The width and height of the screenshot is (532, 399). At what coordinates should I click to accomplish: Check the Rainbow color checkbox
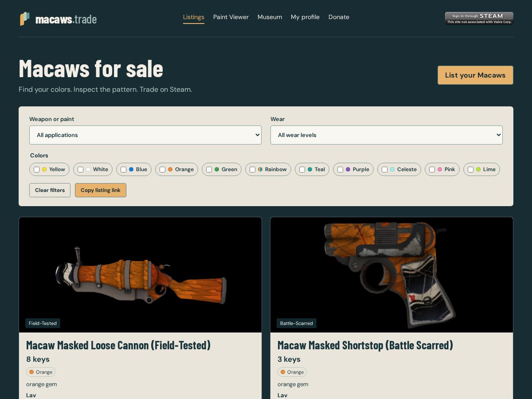(x=253, y=169)
